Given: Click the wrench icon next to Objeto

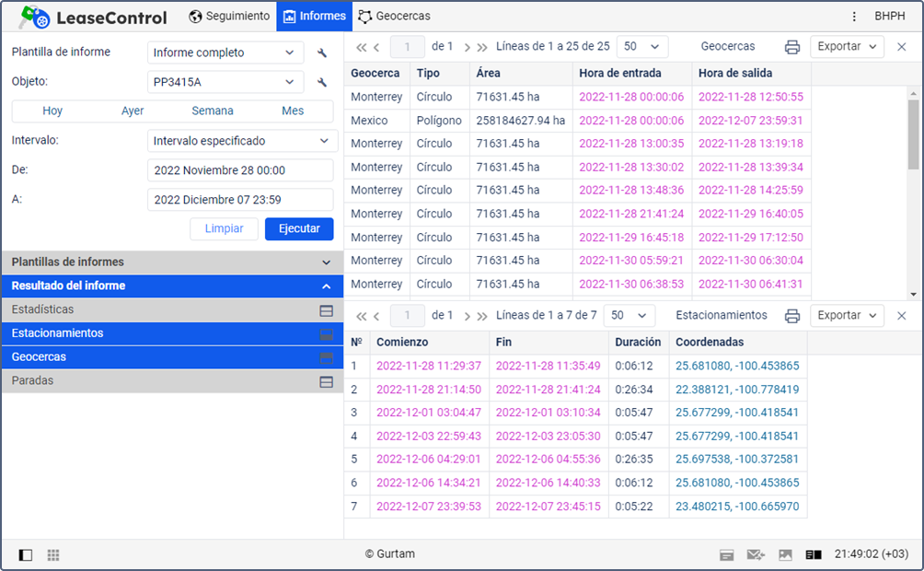Looking at the screenshot, I should [322, 83].
